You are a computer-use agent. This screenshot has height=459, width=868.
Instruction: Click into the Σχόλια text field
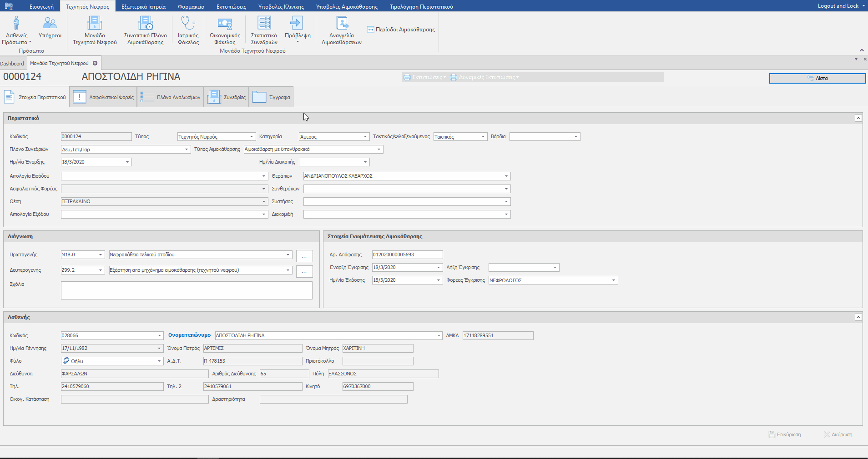coord(187,290)
